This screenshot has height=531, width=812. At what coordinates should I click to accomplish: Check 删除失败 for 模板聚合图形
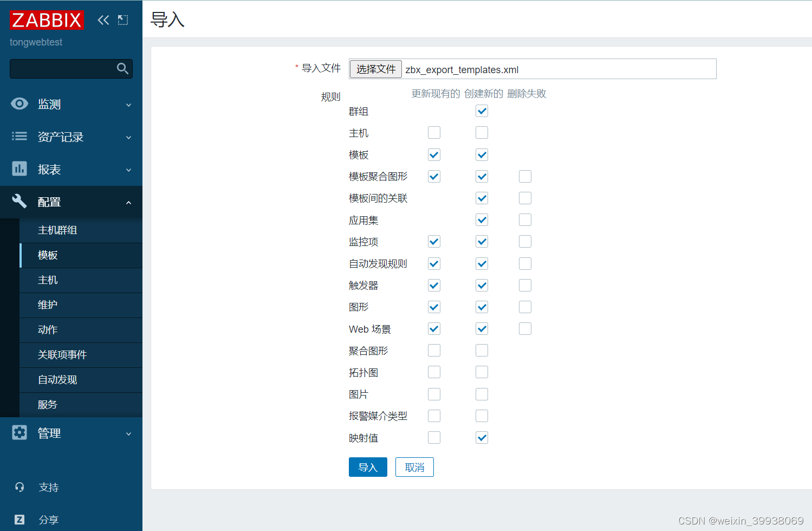tap(525, 176)
